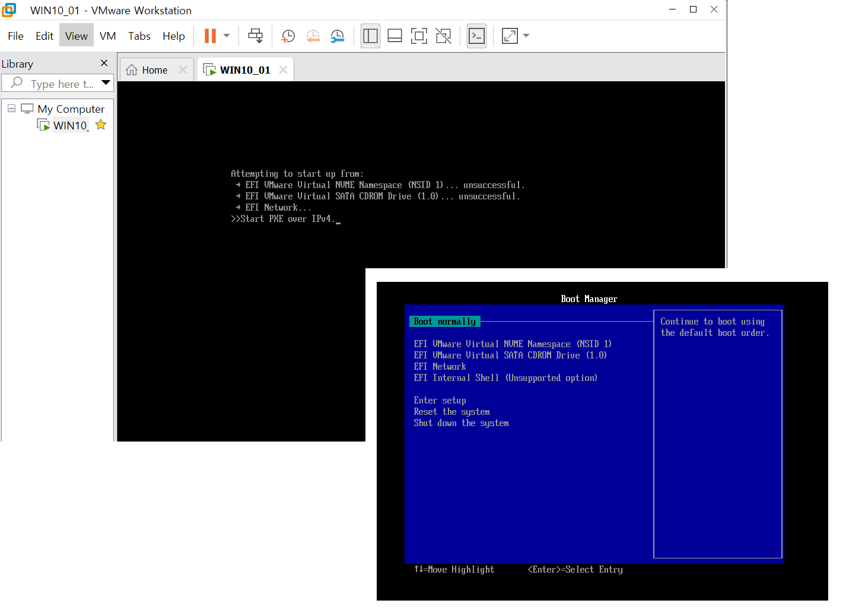Image resolution: width=846 pixels, height=616 pixels.
Task: Open the VM menu
Action: (x=107, y=36)
